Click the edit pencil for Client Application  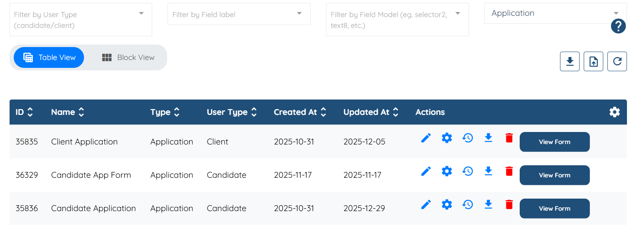[426, 138]
